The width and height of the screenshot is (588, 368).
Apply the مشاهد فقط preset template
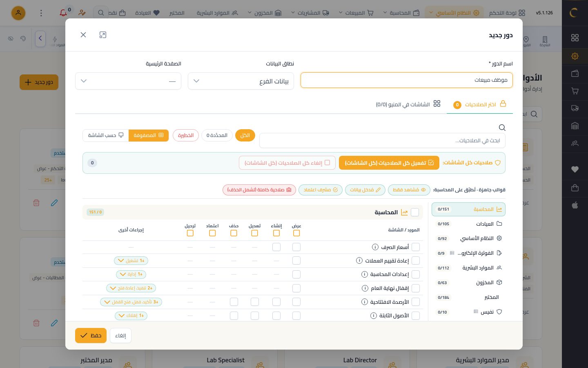click(x=409, y=190)
